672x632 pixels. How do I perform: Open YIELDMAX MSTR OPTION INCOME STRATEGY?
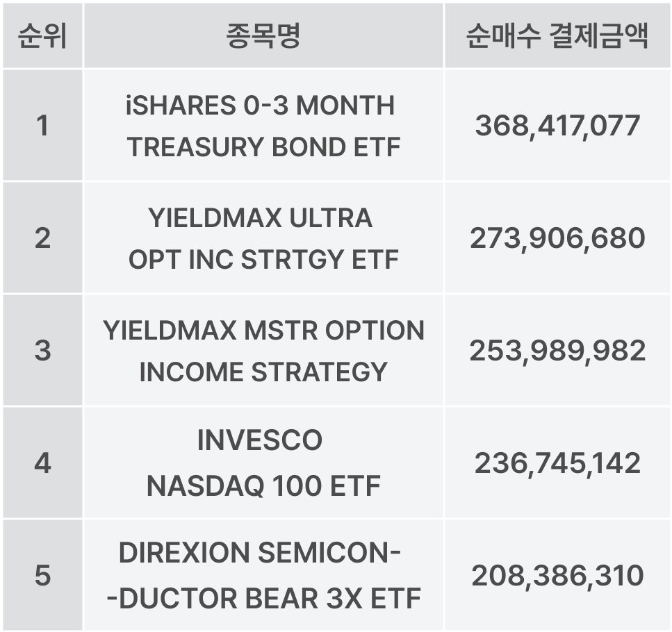[x=263, y=351]
